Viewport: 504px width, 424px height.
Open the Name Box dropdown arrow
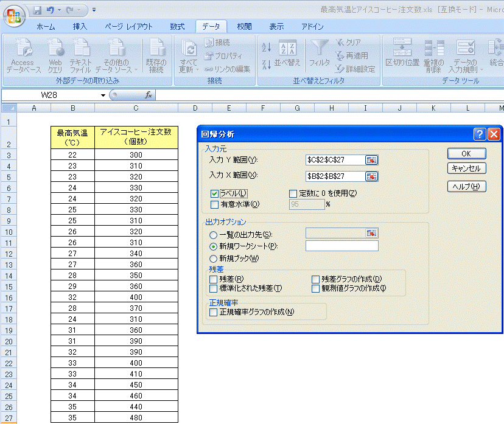click(103, 96)
